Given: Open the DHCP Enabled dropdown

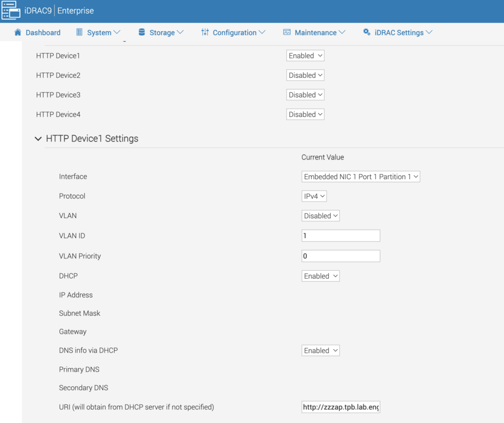Looking at the screenshot, I should click(320, 276).
